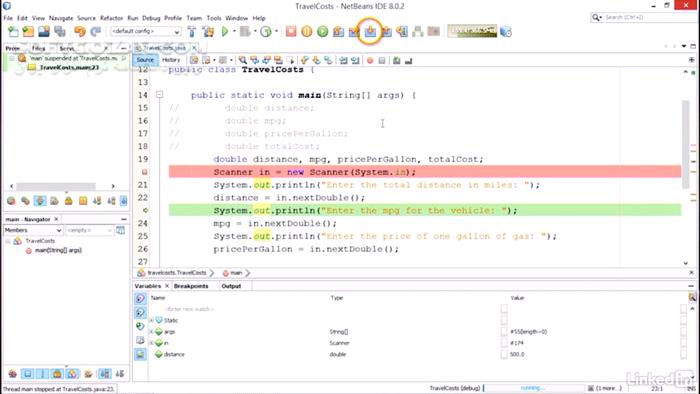Open the Run Project dropdown arrow

(x=234, y=31)
